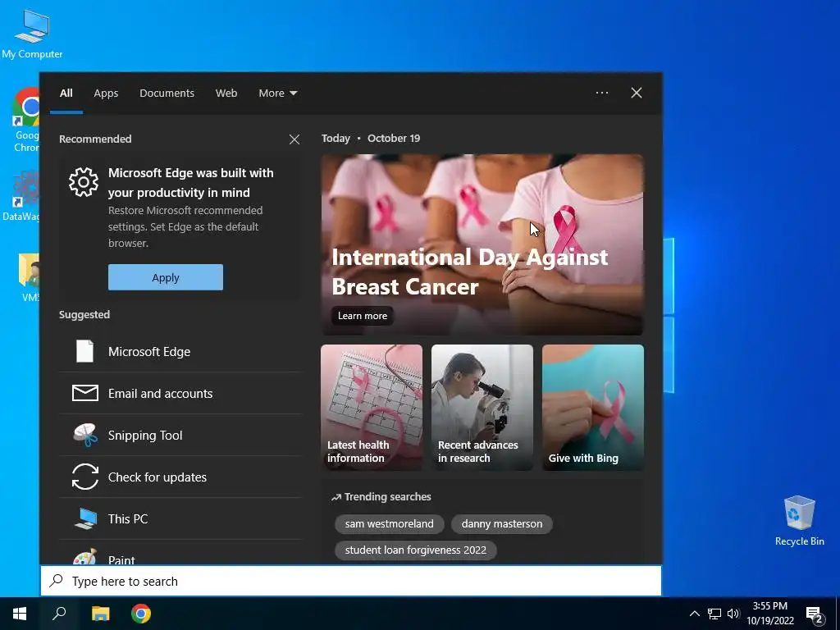
Task: Select the Google Chrome desktop shortcut
Action: pyautogui.click(x=25, y=120)
